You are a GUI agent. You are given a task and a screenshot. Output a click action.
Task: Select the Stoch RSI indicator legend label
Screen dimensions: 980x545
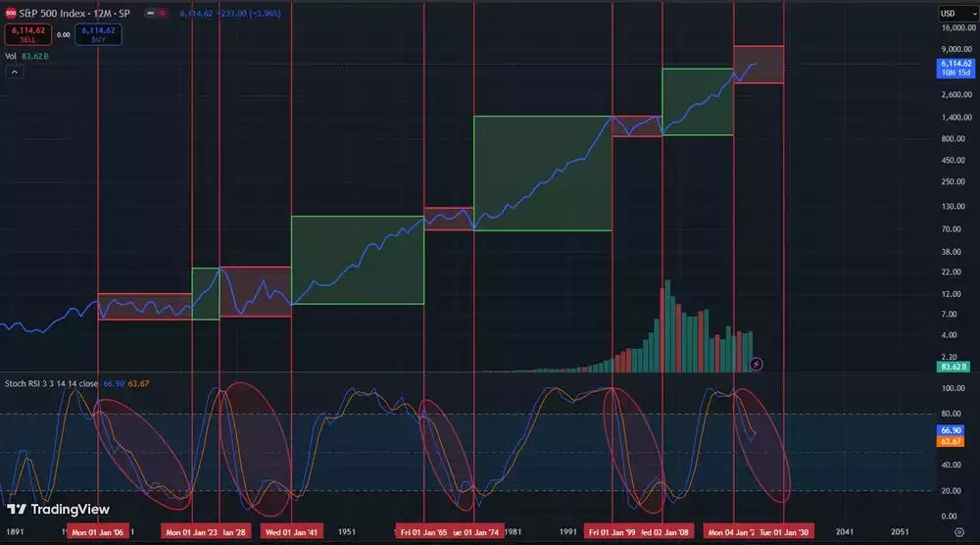coord(49,384)
